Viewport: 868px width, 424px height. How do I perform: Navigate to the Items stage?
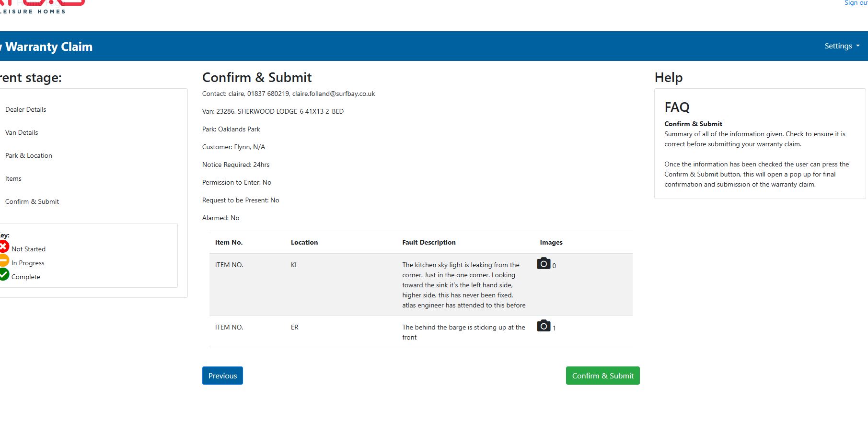[13, 178]
